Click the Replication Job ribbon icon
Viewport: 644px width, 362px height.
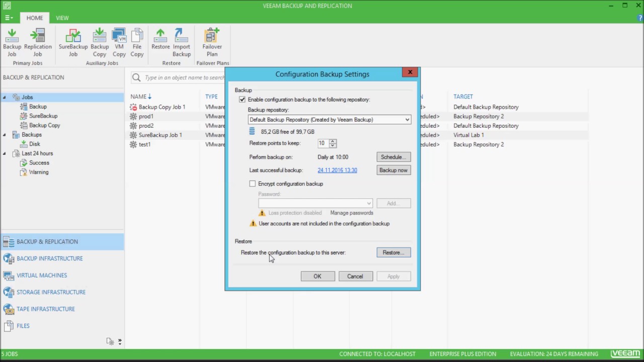38,43
